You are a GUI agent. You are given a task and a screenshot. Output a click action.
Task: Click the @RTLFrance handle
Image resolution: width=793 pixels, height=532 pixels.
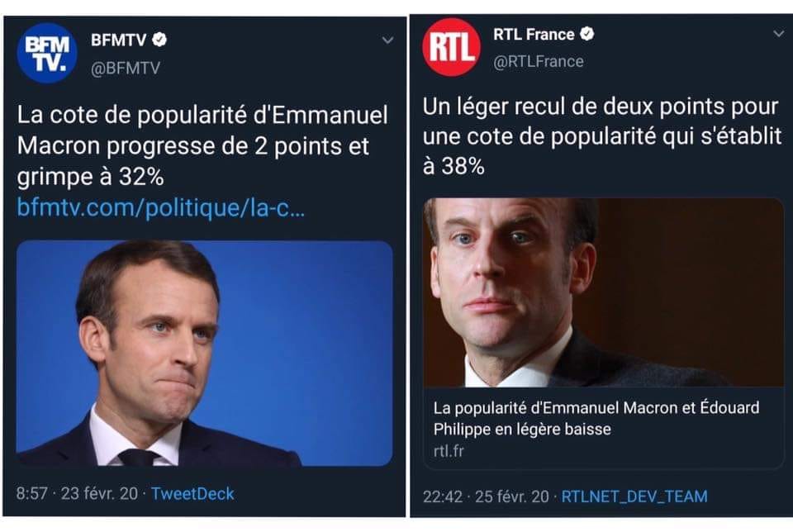[539, 61]
